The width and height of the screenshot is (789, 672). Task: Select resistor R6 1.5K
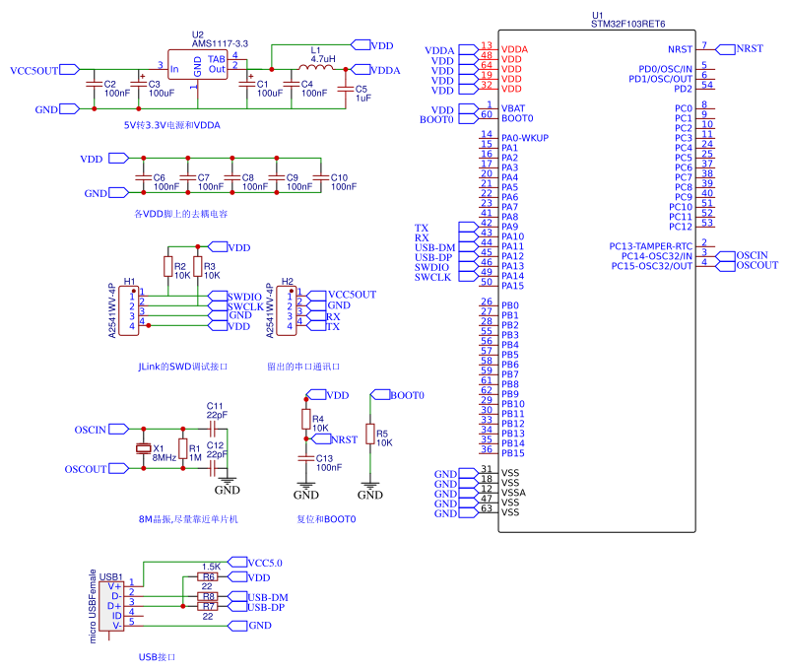point(208,576)
